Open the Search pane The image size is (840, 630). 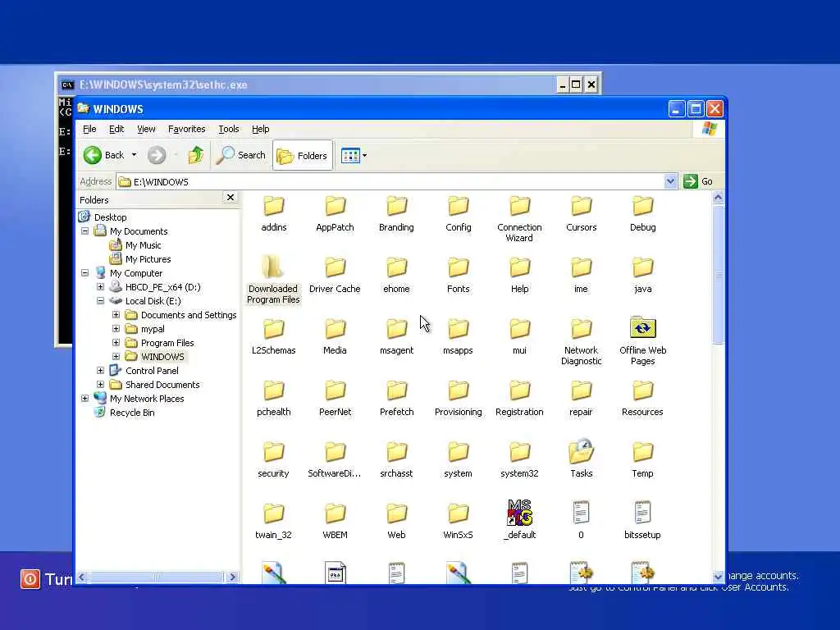pos(241,155)
